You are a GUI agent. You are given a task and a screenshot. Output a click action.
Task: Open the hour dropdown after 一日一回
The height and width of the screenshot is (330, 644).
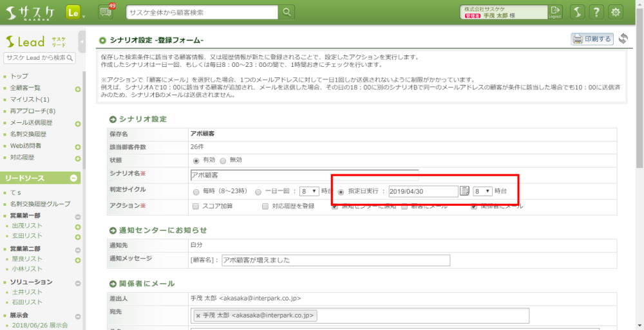click(x=309, y=191)
